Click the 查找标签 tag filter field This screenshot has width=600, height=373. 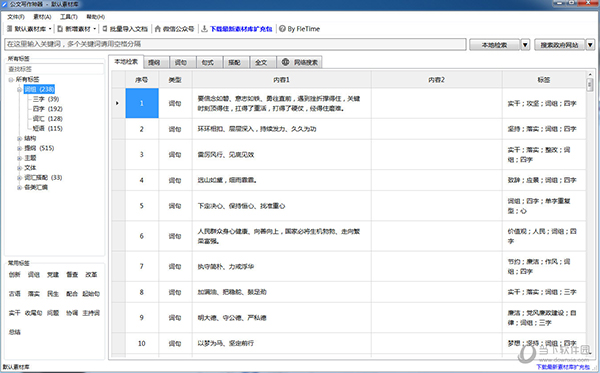point(55,69)
